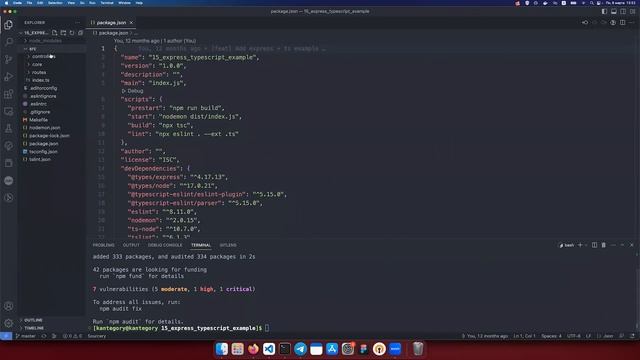Select the Terminal tab
Screen dimensions: 640x360
(201, 245)
